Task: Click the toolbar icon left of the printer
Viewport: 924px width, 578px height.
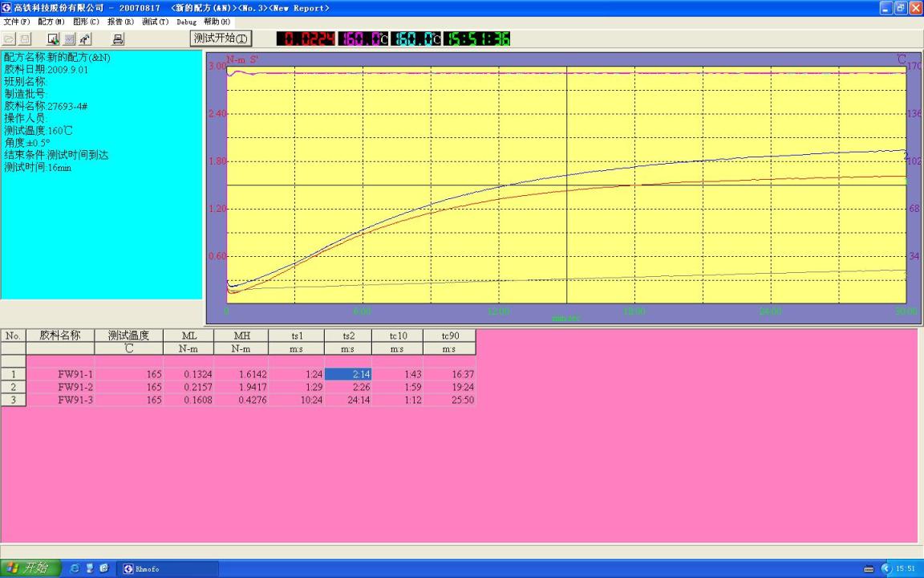Action: (85, 39)
